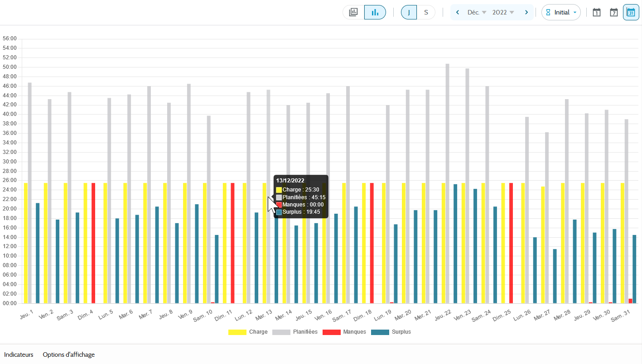
Task: Click the red Manques legend swatch
Action: tap(331, 332)
